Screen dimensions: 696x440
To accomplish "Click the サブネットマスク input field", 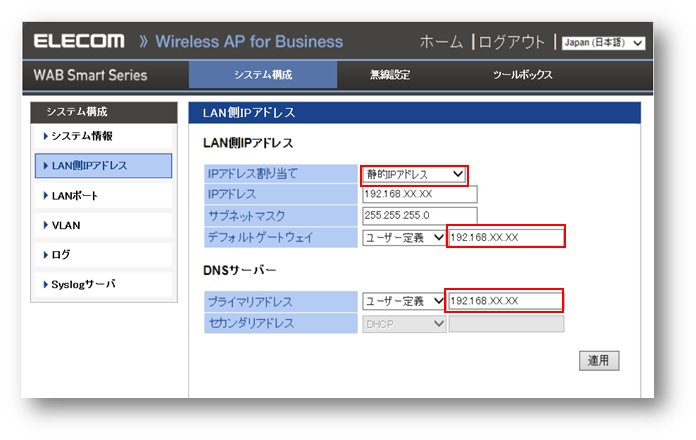I will 420,216.
